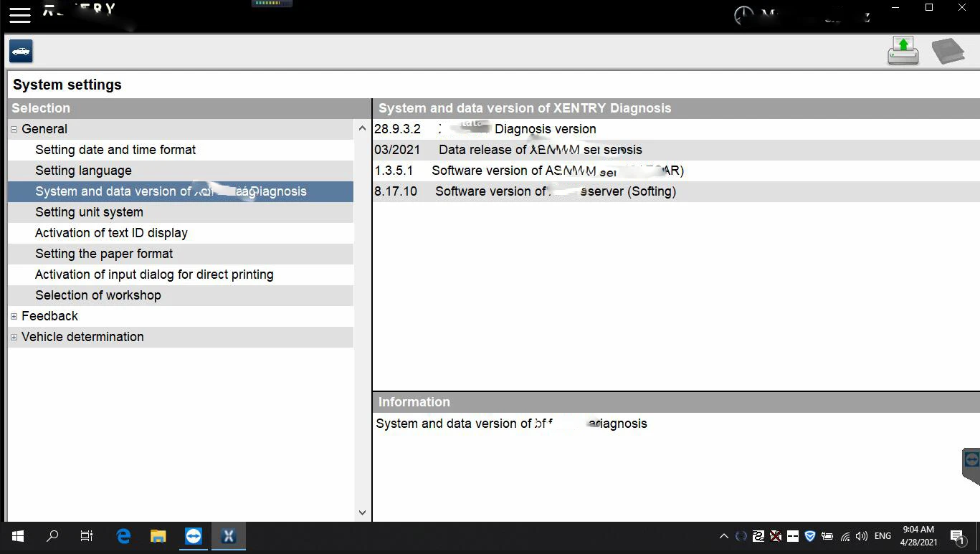The height and width of the screenshot is (554, 980).
Task: Click the General label in tree
Action: tap(44, 129)
